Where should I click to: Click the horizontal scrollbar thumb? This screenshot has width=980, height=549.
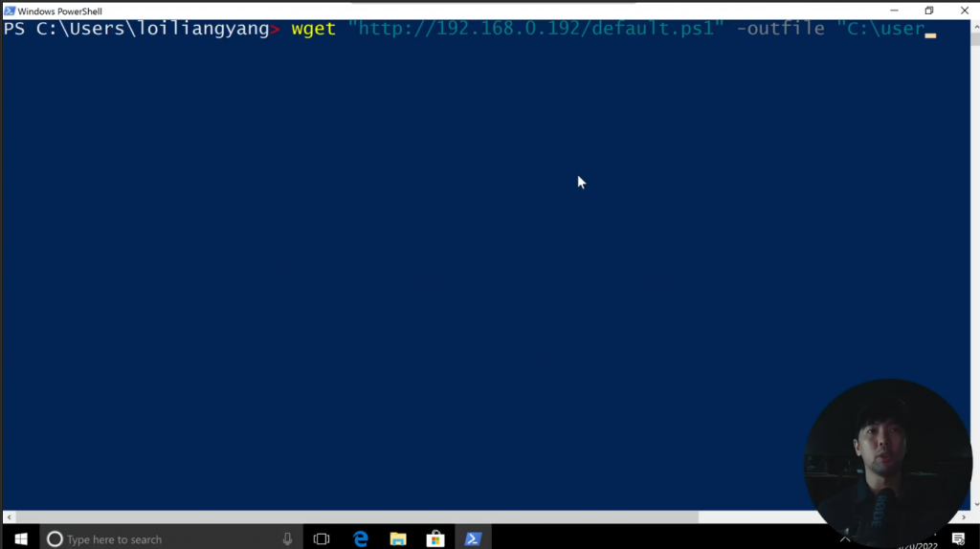pyautogui.click(x=356, y=517)
